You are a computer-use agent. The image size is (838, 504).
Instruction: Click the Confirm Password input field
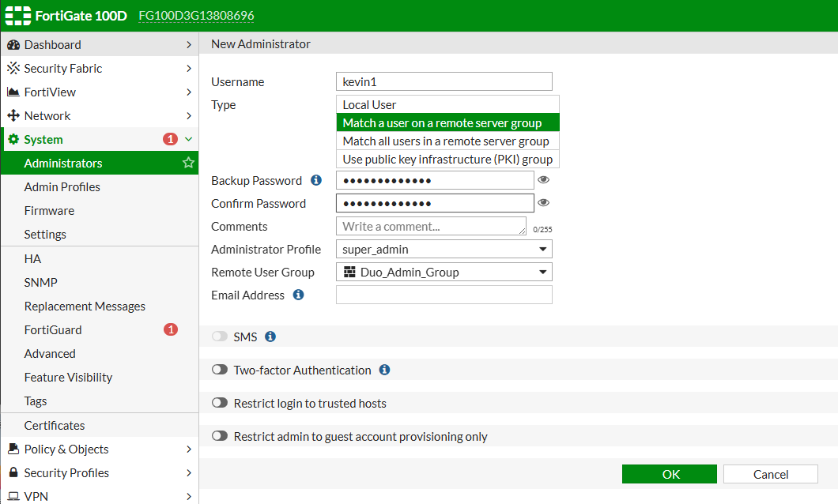[435, 203]
